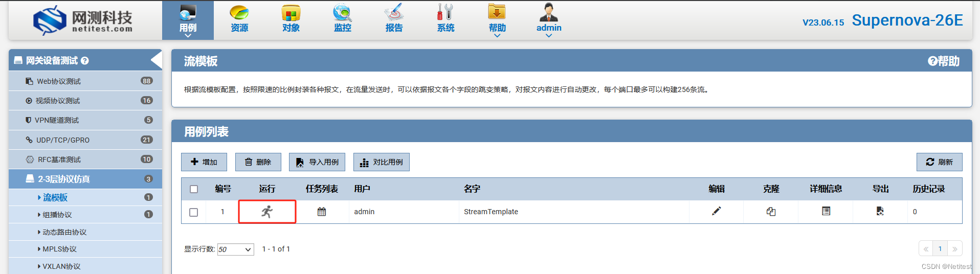Image resolution: width=980 pixels, height=274 pixels.
Task: Click the 导入用例 button
Action: point(317,162)
